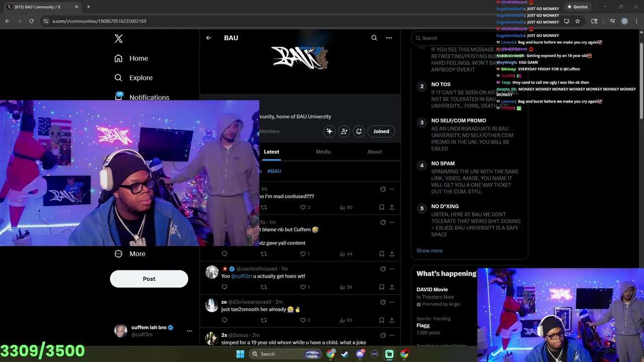The height and width of the screenshot is (362, 644).
Task: Go back using the arrow beside BAU
Action: 208,38
